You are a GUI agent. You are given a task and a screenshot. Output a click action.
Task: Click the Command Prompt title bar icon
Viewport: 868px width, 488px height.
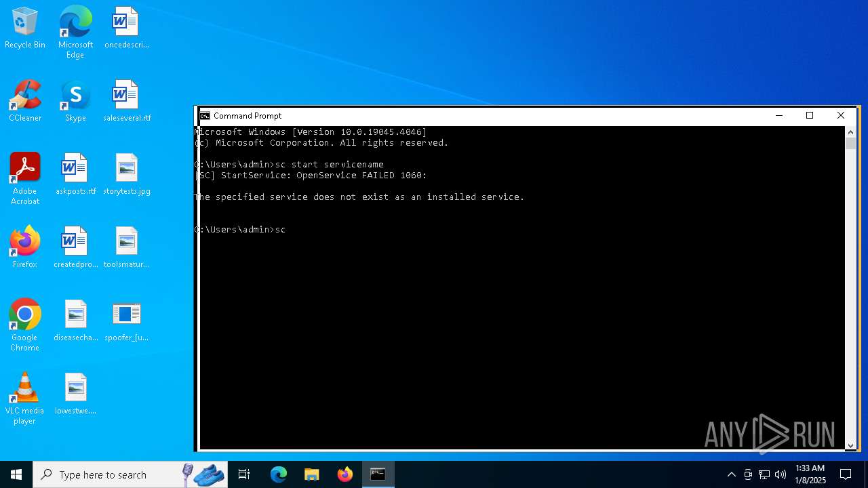click(x=205, y=116)
